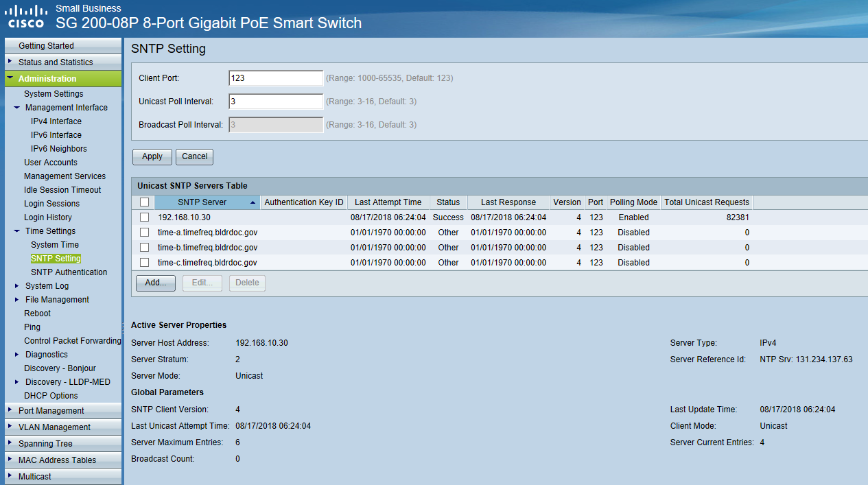Expand the Discovery - LLDP-MED node

(x=17, y=382)
